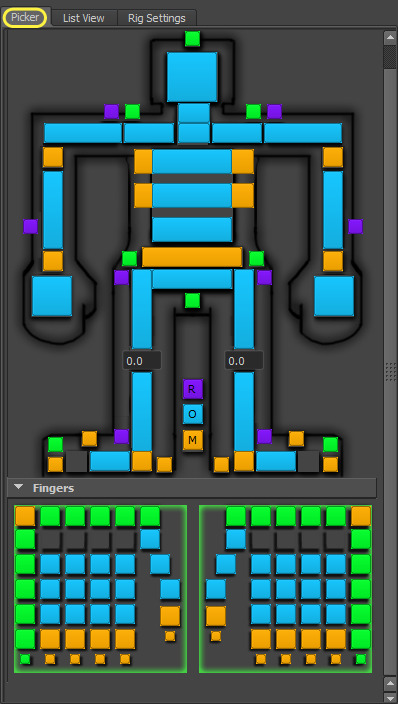Select the orange wrist control above left hand

coord(53,261)
